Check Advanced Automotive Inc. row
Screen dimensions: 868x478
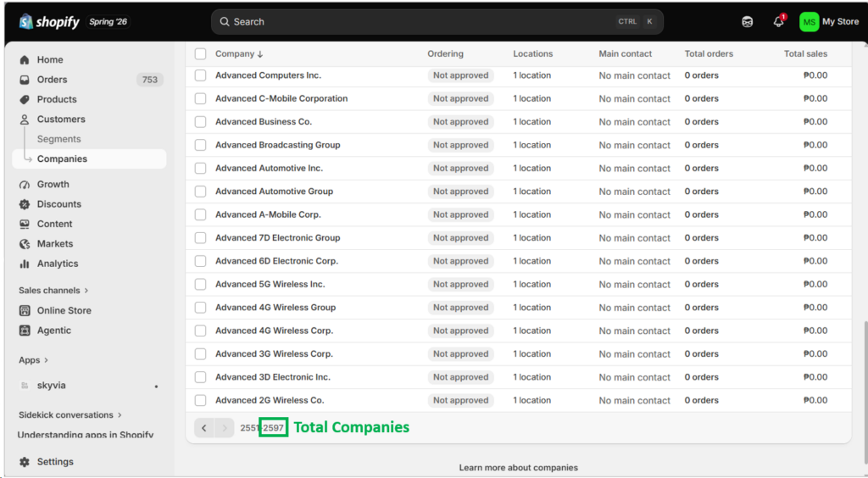click(x=200, y=168)
